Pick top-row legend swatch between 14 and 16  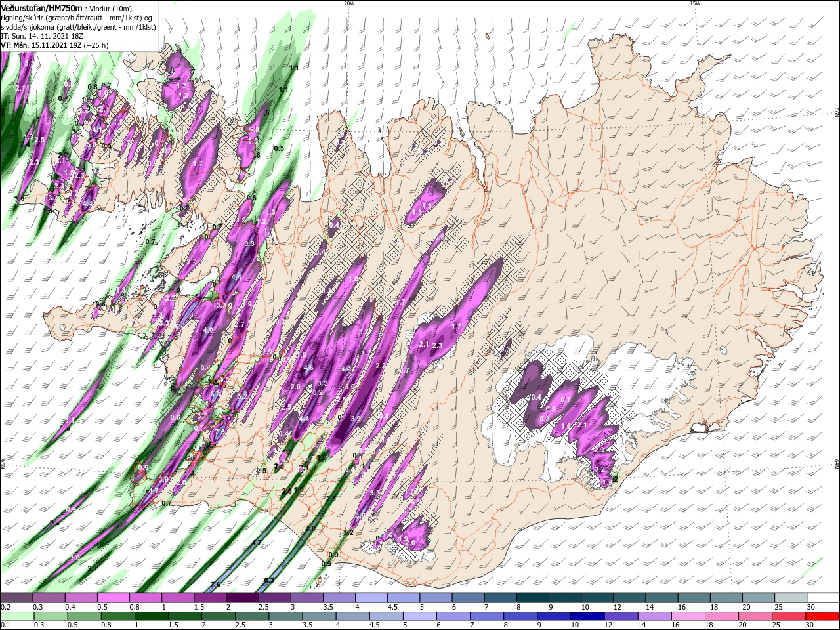[661, 598]
